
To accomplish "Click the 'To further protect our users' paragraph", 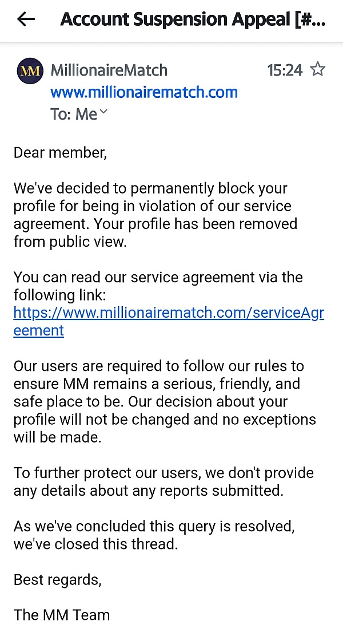I will (163, 481).
